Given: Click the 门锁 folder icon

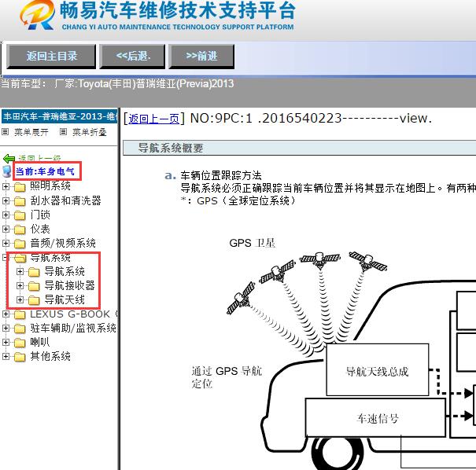Looking at the screenshot, I should point(20,215).
